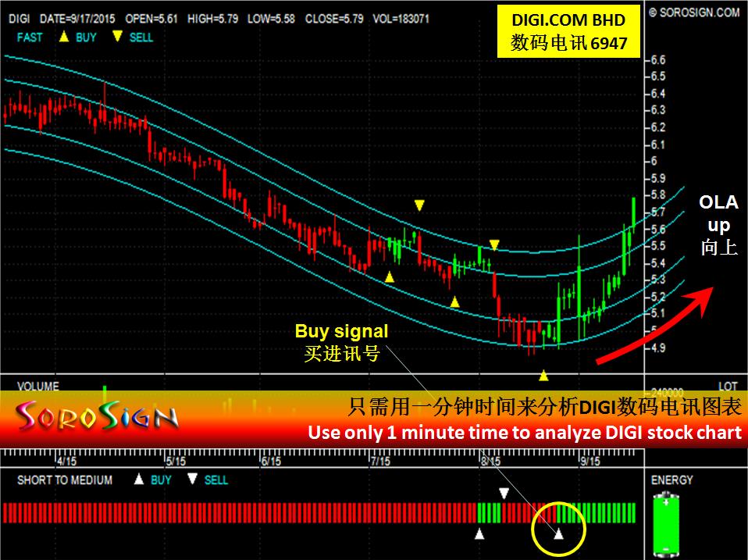
Task: Click the 6.6 price axis label
Action: pyautogui.click(x=658, y=59)
